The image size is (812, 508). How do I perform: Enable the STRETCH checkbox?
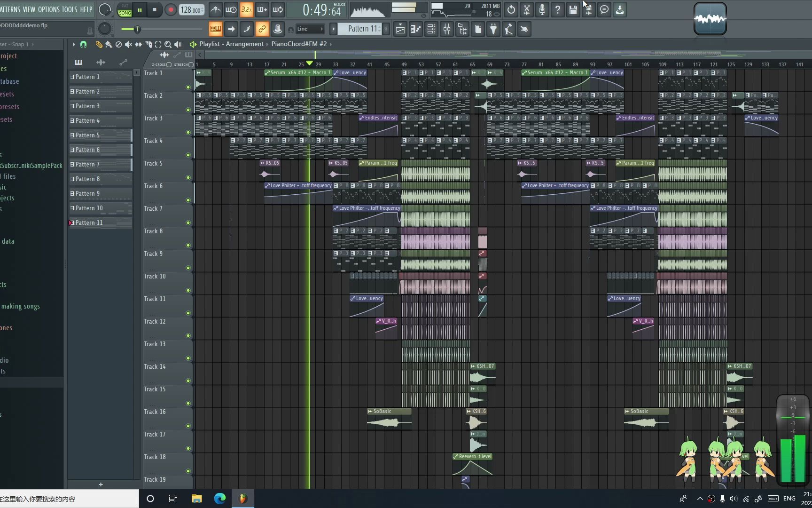[x=191, y=64]
